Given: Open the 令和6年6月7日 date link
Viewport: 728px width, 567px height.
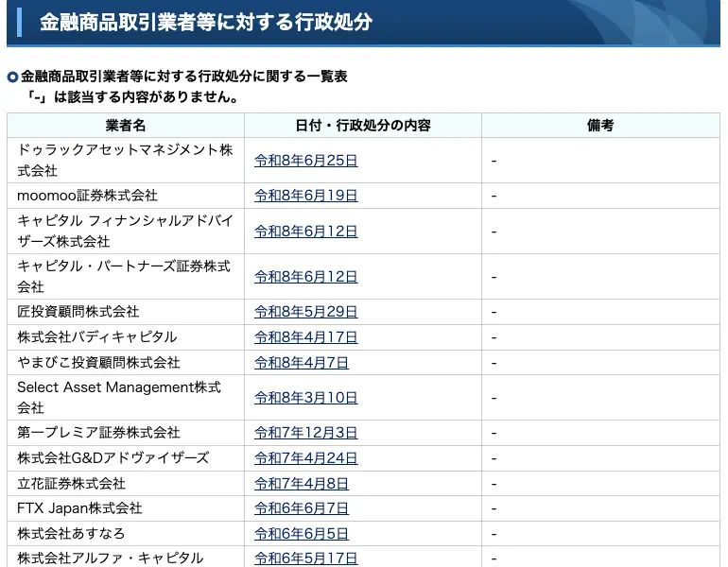Looking at the screenshot, I should click(x=302, y=508).
